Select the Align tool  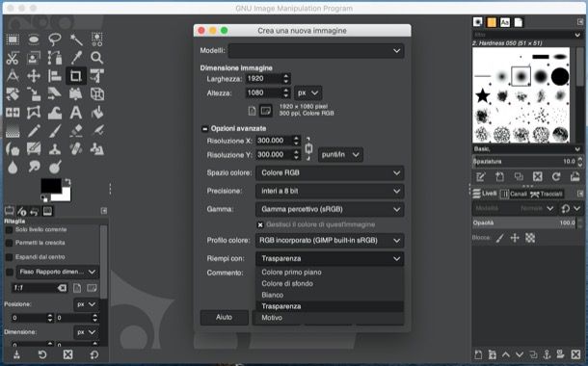point(55,76)
